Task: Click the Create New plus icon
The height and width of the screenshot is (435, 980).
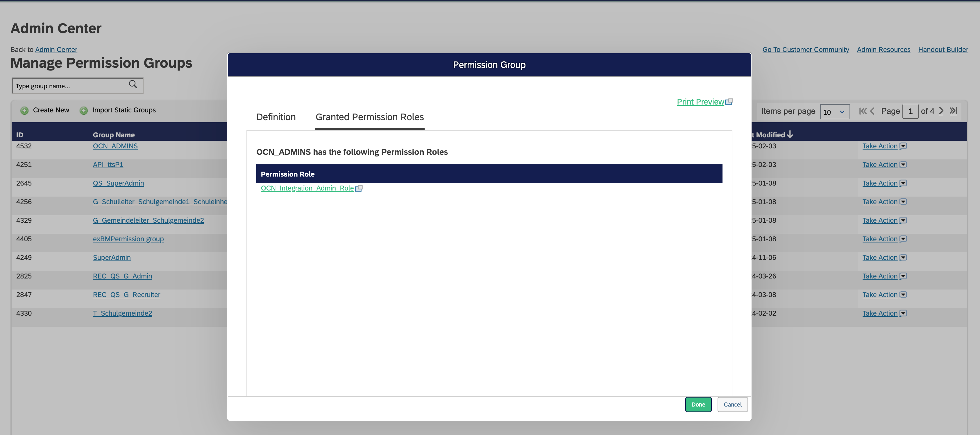Action: click(24, 111)
